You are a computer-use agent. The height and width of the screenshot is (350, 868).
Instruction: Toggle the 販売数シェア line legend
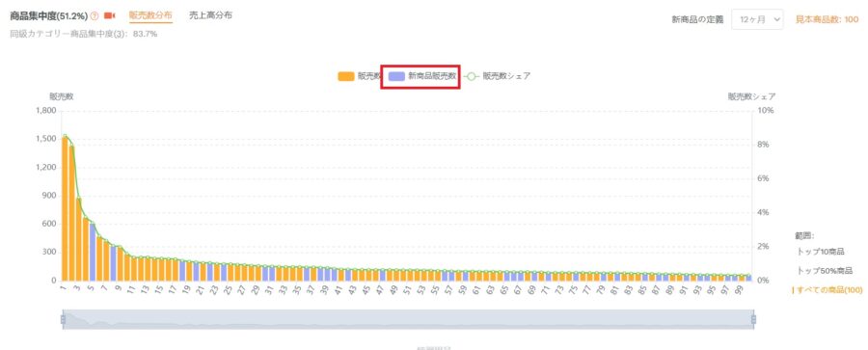click(496, 76)
